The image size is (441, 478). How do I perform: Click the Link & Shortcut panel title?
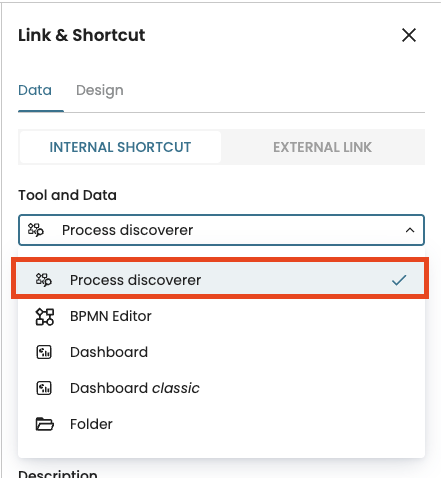coord(82,35)
